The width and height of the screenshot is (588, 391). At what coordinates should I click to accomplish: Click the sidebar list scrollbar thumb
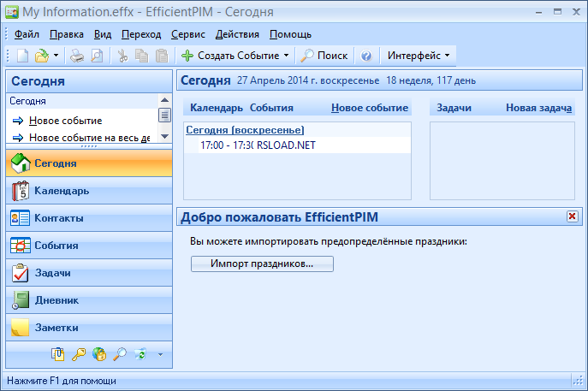click(164, 116)
